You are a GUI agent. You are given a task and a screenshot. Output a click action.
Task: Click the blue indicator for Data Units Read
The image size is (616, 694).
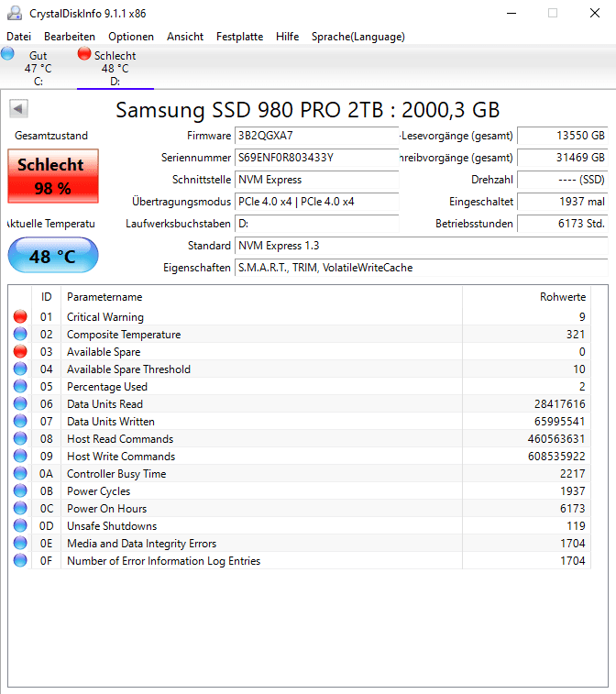[20, 403]
